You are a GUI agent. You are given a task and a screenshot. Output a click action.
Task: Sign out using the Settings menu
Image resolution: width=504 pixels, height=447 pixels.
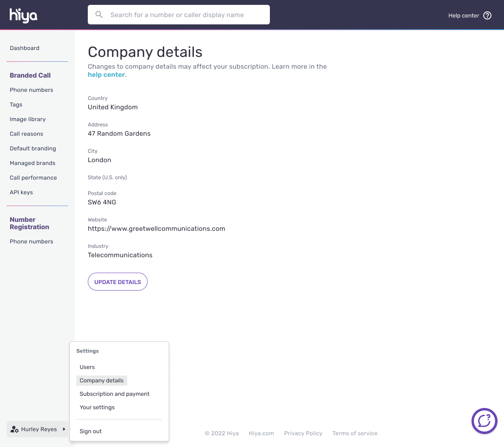point(91,431)
